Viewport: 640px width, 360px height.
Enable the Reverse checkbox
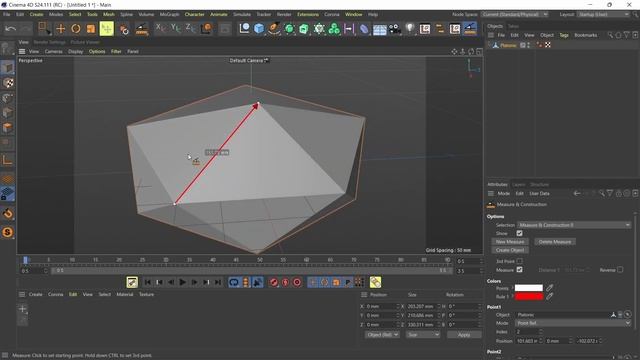click(620, 270)
